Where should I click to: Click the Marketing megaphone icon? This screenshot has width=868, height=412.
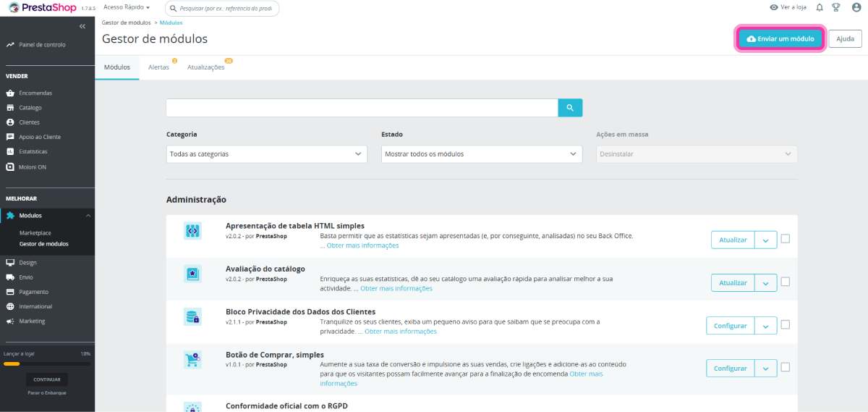pos(10,321)
